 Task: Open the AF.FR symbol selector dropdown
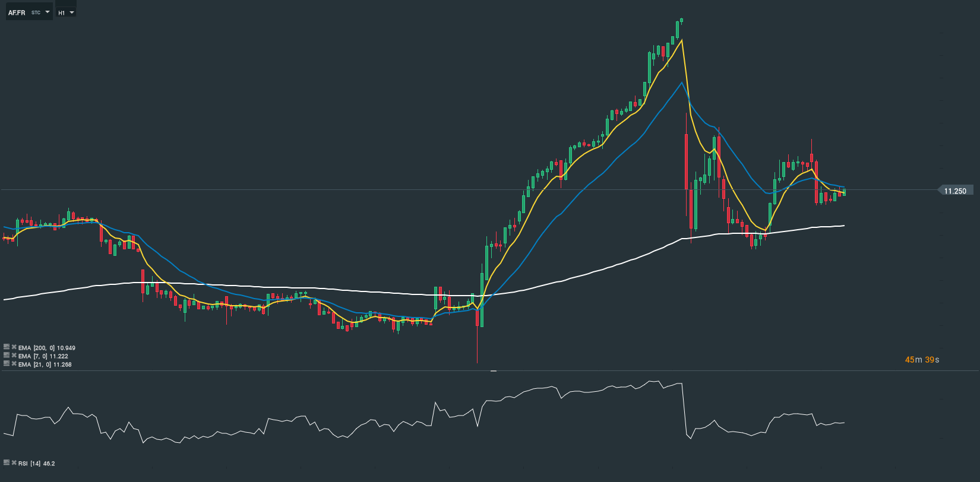[x=29, y=12]
